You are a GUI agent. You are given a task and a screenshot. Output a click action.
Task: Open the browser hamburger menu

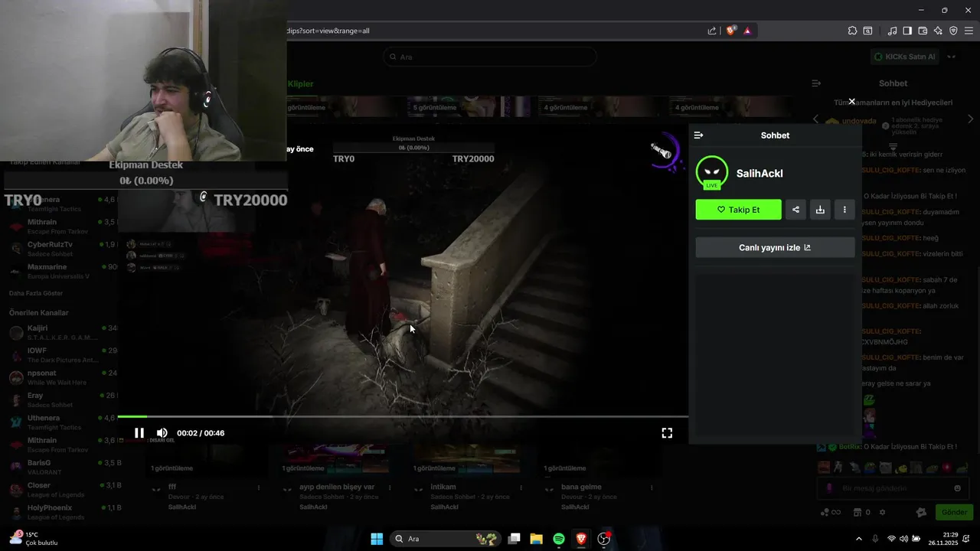point(969,31)
